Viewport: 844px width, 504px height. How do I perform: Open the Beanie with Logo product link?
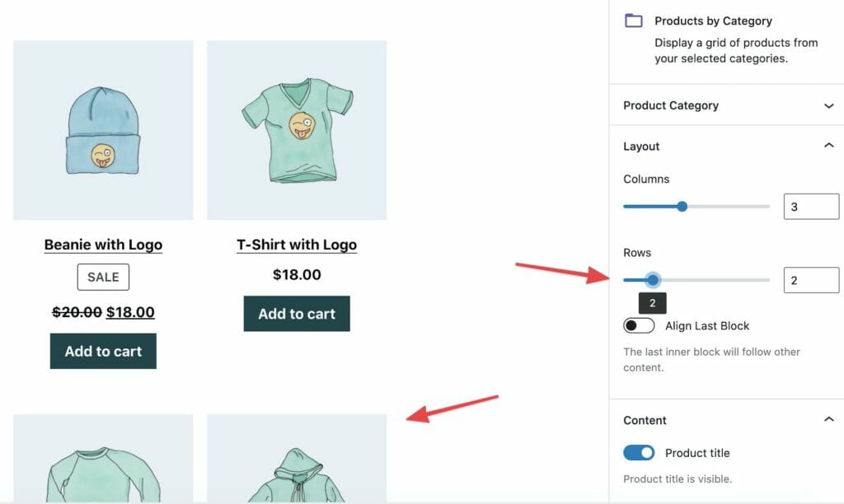(103, 244)
